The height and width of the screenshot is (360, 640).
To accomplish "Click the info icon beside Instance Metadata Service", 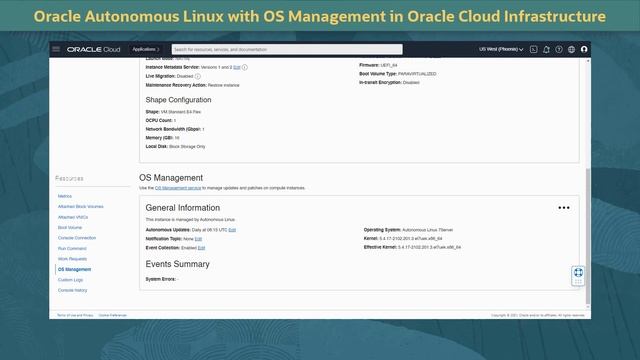I will click(244, 67).
